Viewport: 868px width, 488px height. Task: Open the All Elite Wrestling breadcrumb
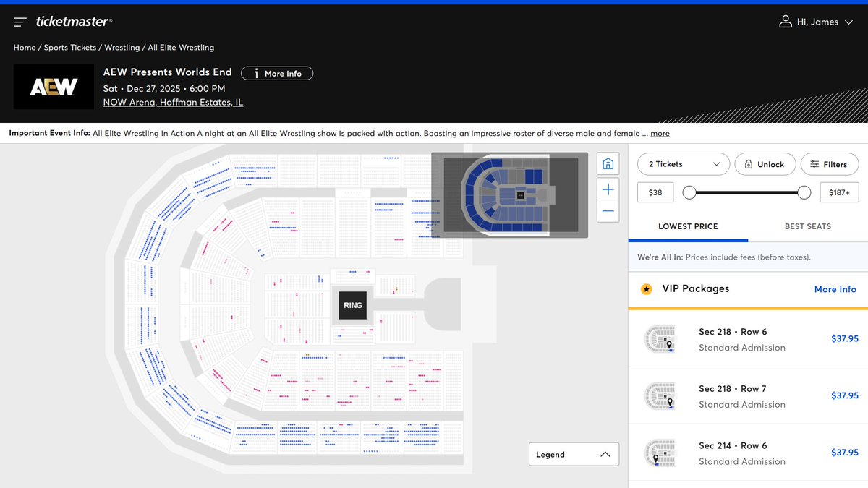click(x=181, y=48)
